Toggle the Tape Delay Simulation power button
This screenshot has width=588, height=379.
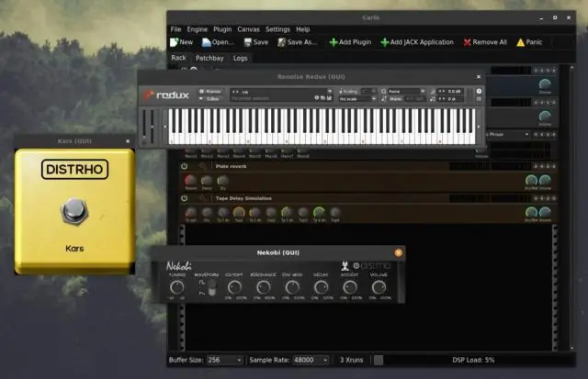[x=184, y=198]
